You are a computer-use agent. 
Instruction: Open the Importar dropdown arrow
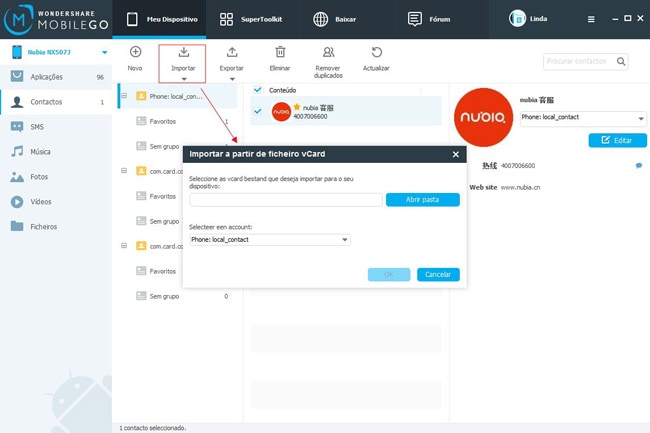pos(184,79)
